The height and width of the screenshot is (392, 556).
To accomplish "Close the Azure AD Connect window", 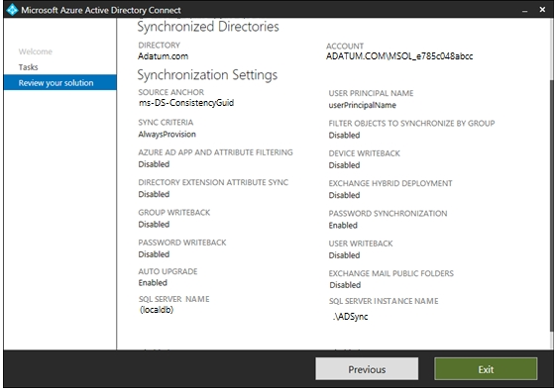I will tap(542, 10).
